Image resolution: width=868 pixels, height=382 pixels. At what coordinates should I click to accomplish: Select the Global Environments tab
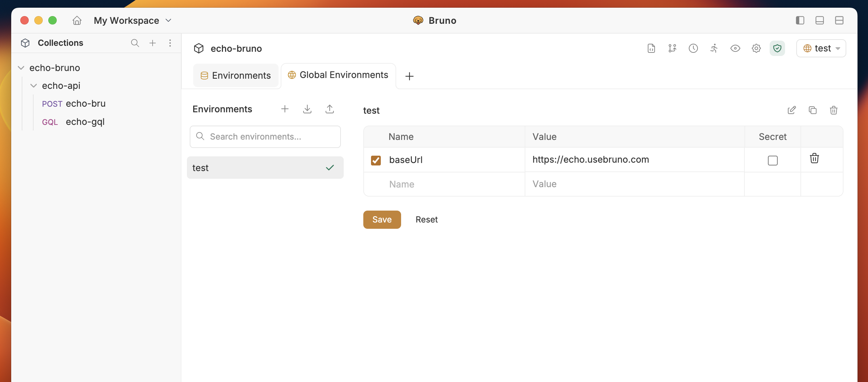pyautogui.click(x=338, y=75)
